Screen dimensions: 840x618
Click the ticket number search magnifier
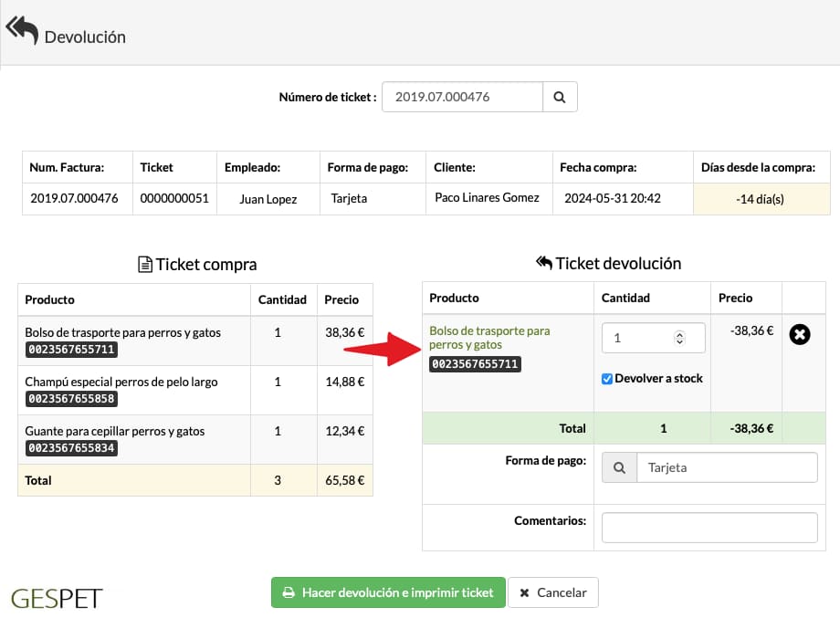[560, 97]
